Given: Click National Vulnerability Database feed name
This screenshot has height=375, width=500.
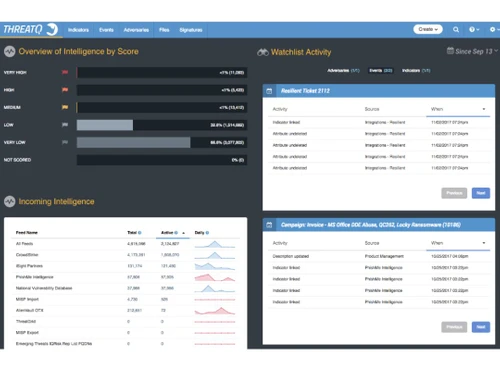Looking at the screenshot, I should (x=44, y=288).
